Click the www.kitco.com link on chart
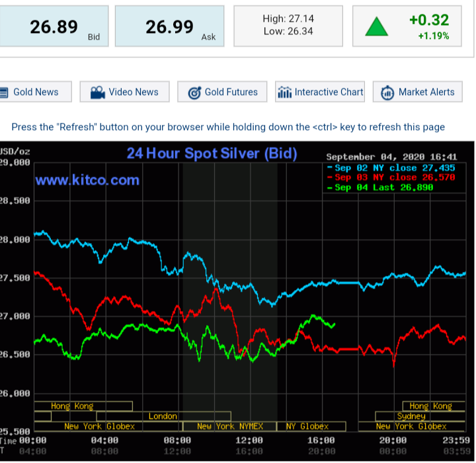 click(87, 180)
